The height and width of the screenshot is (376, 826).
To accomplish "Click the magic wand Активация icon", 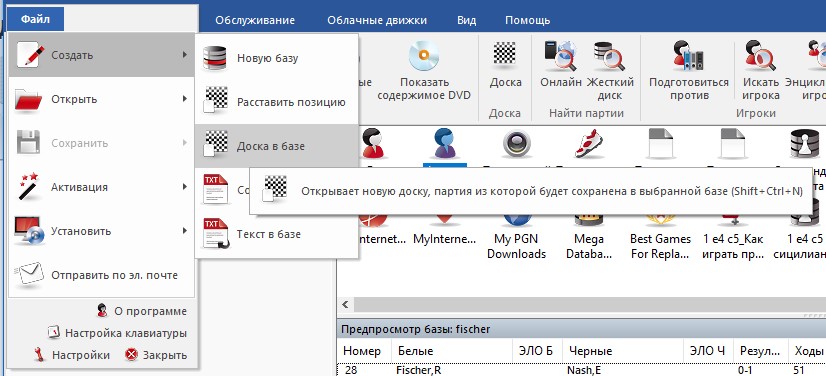I will tap(30, 186).
